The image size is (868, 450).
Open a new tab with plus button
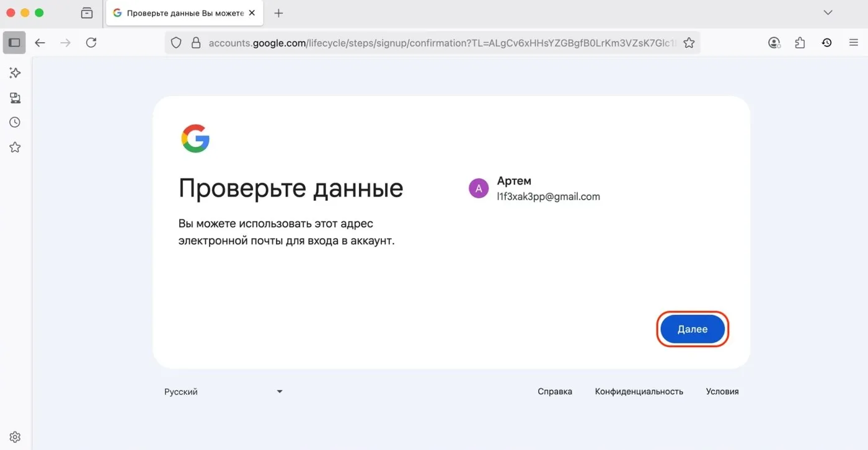tap(278, 13)
